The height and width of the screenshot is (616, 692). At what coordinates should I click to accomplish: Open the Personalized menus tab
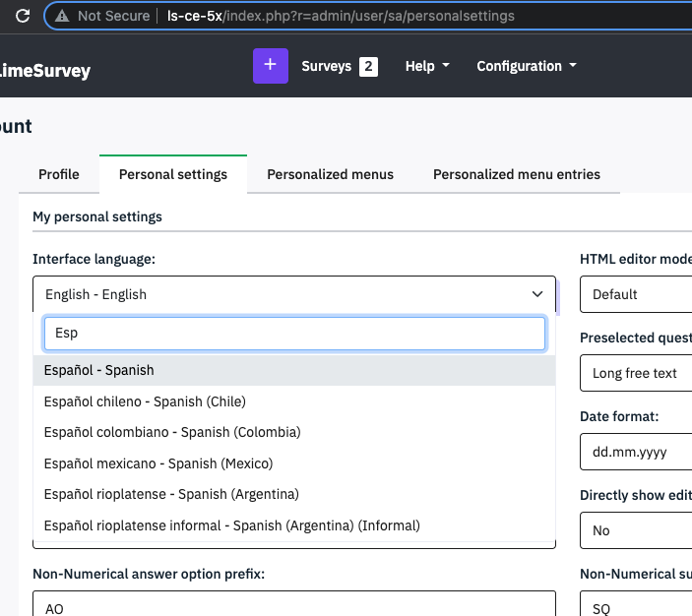tap(330, 174)
